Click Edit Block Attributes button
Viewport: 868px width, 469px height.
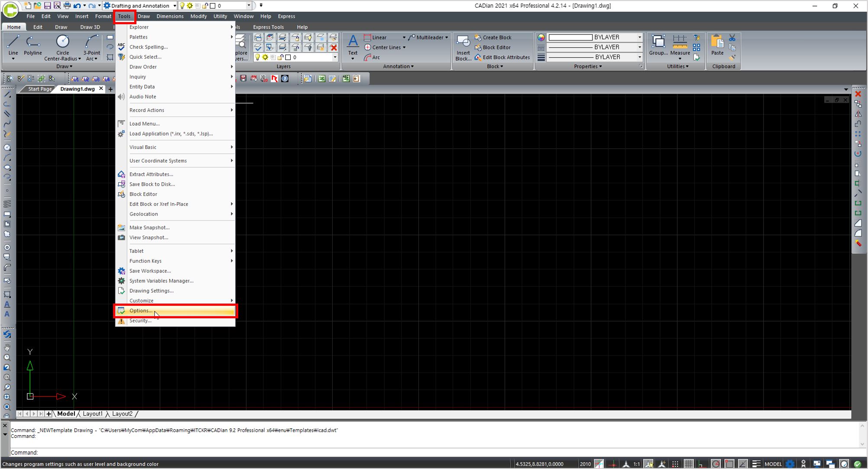coord(502,57)
